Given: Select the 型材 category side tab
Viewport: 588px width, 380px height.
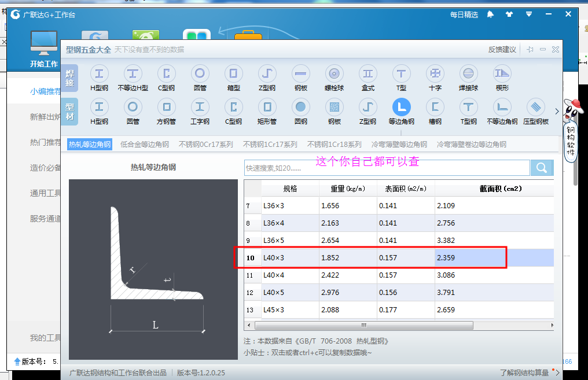Looking at the screenshot, I should pyautogui.click(x=70, y=111).
